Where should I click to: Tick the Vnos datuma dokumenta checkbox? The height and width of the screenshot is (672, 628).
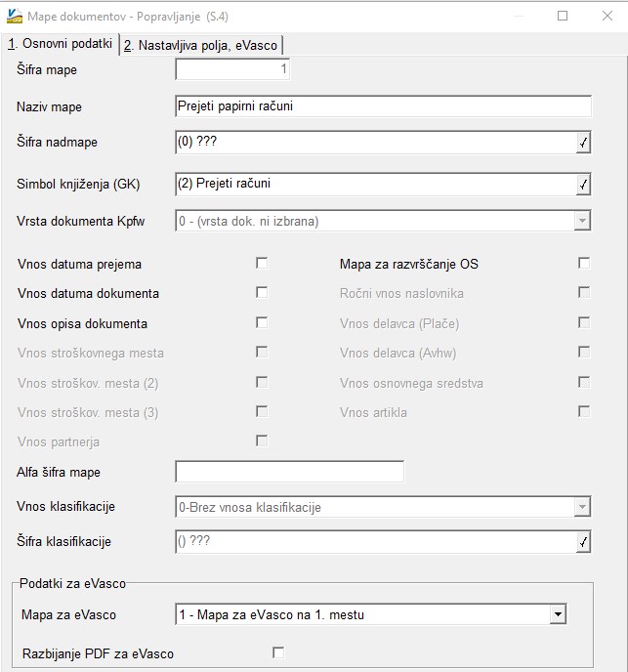tap(262, 292)
